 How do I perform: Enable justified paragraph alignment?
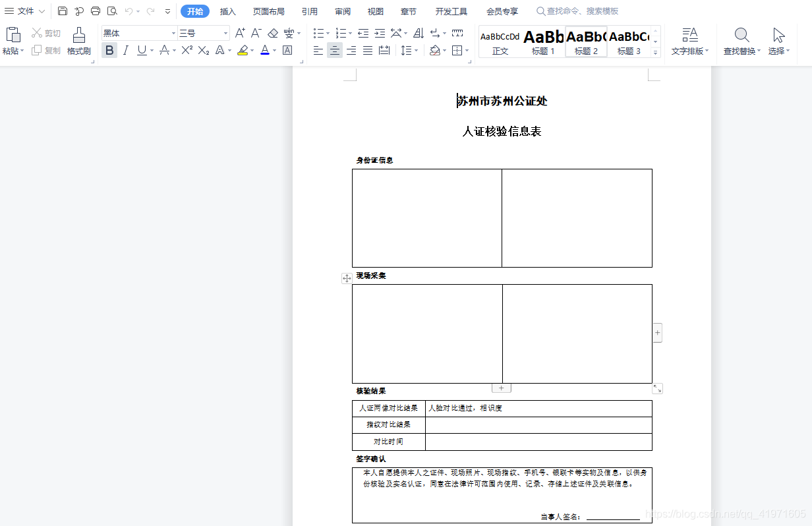(x=367, y=49)
